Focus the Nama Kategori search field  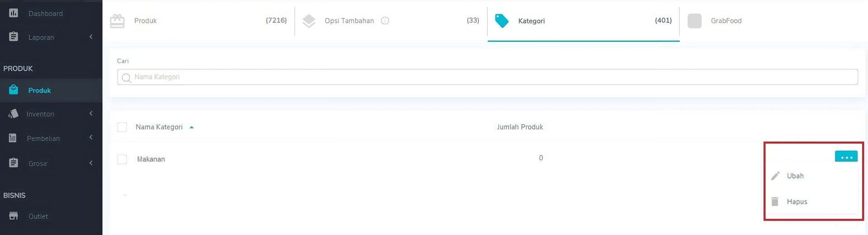coord(487,77)
